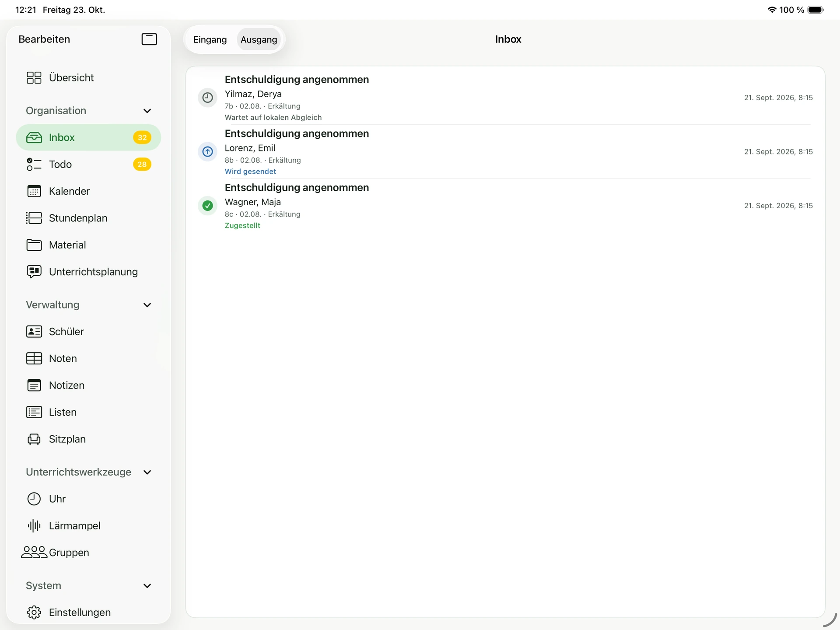Click the Todo badge showing 28
Screen dimensions: 840x630
[142, 164]
